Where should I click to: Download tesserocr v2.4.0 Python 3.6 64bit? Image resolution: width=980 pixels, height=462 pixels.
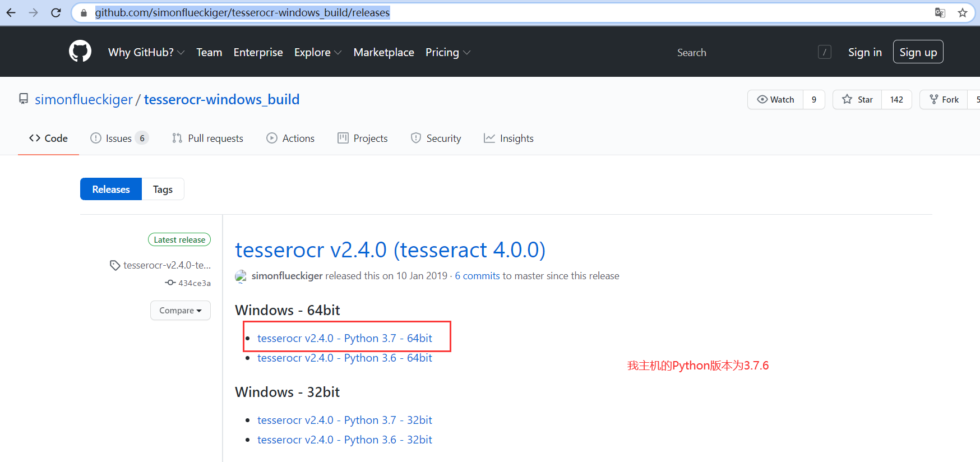point(345,358)
